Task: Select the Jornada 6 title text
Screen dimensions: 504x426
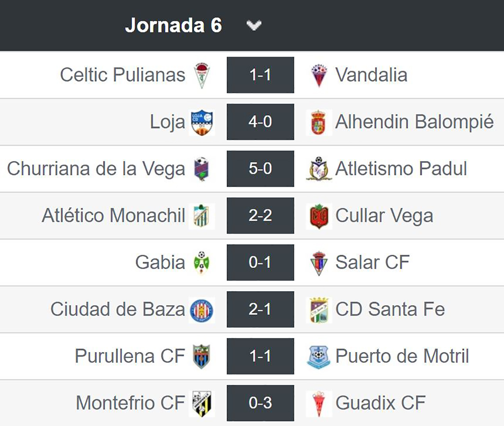Action: pos(173,25)
